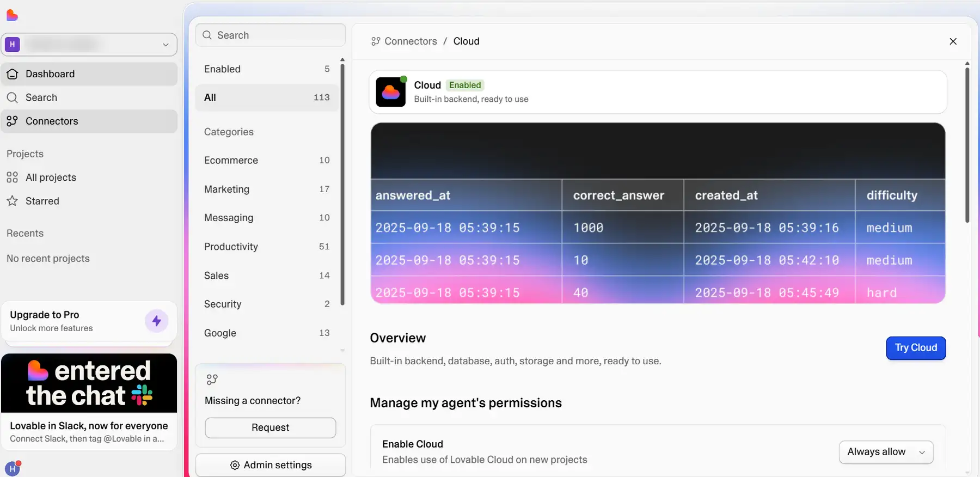Click the Try Cloud button

coord(916,348)
